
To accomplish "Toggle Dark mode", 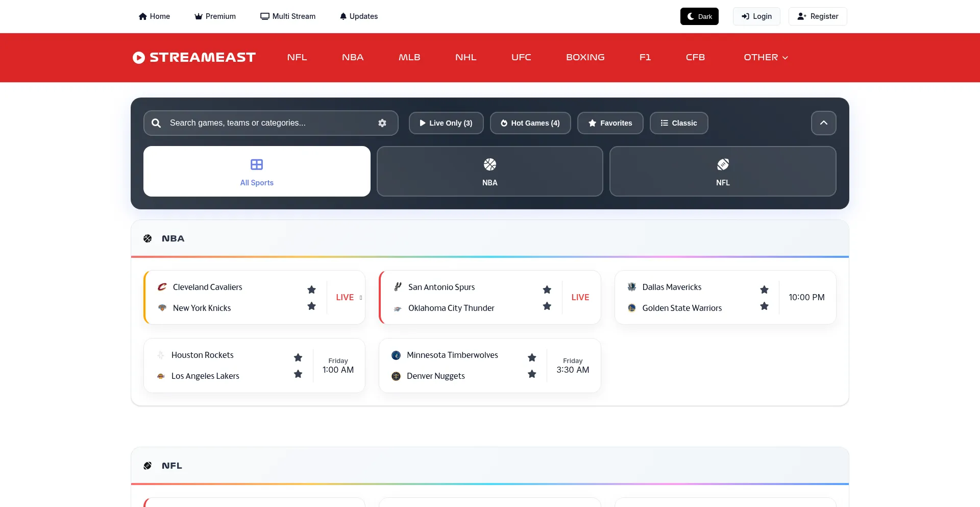I will tap(699, 16).
